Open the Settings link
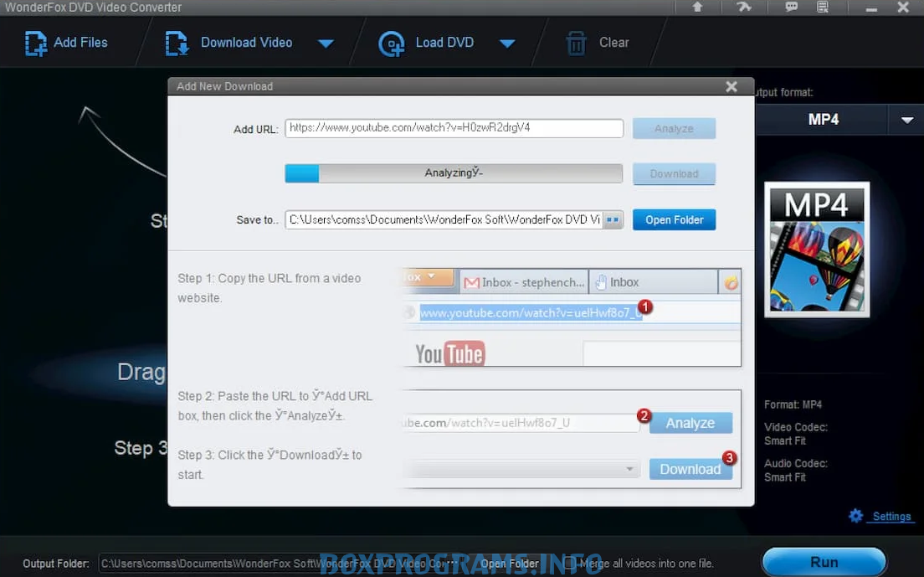924x577 pixels. click(891, 517)
